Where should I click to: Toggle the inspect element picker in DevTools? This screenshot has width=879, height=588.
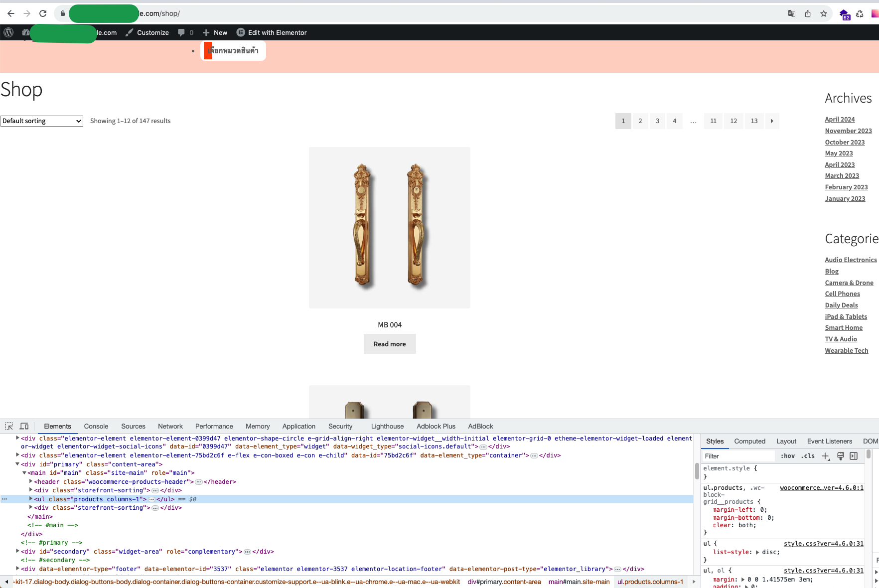[9, 426]
